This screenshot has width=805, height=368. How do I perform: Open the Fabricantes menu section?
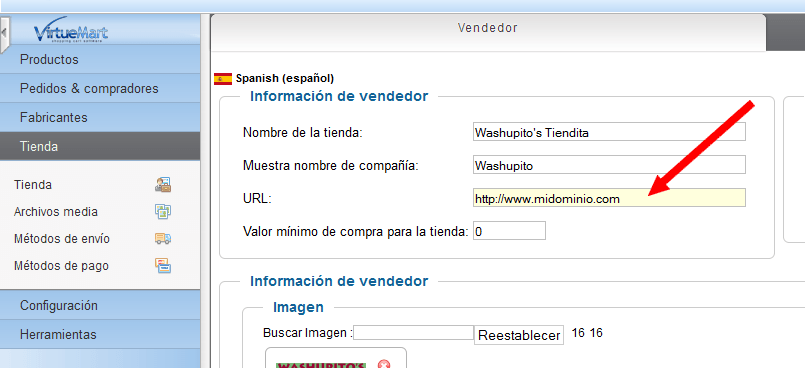tap(100, 118)
